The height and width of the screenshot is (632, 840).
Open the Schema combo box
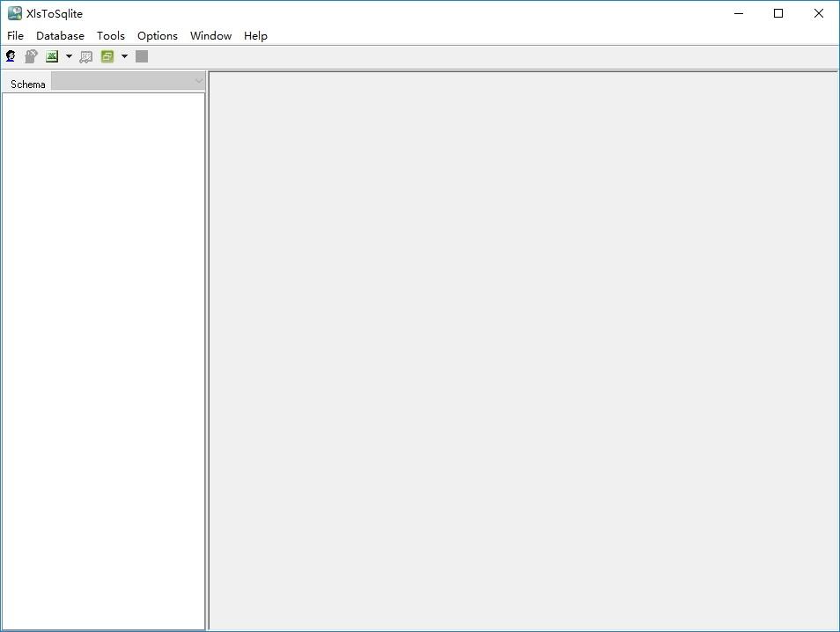128,81
